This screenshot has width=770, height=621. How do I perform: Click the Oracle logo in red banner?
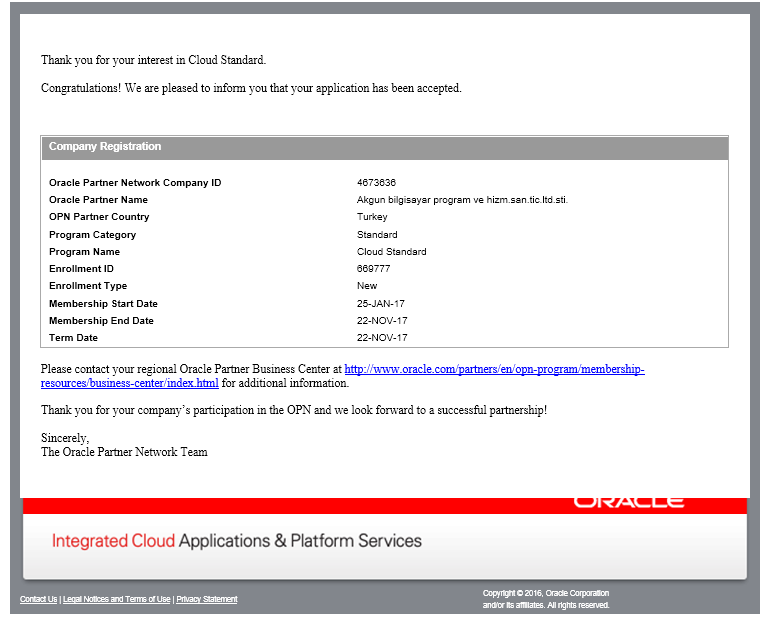click(629, 502)
